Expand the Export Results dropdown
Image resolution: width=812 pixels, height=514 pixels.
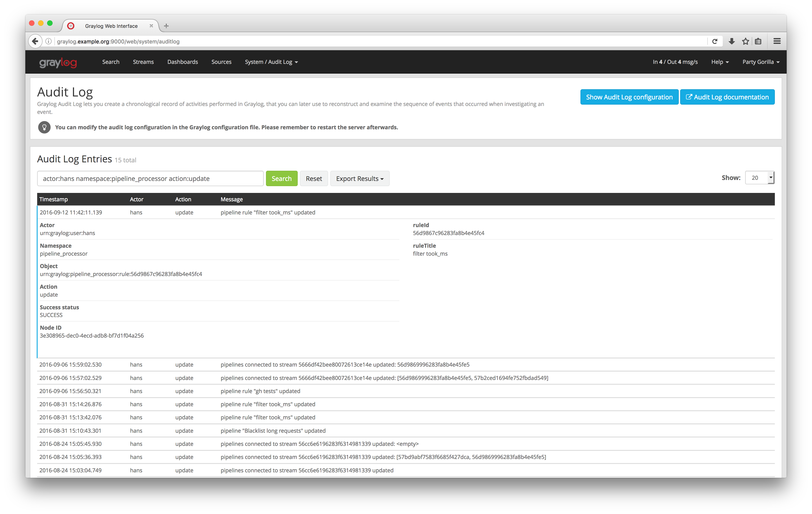click(x=360, y=179)
